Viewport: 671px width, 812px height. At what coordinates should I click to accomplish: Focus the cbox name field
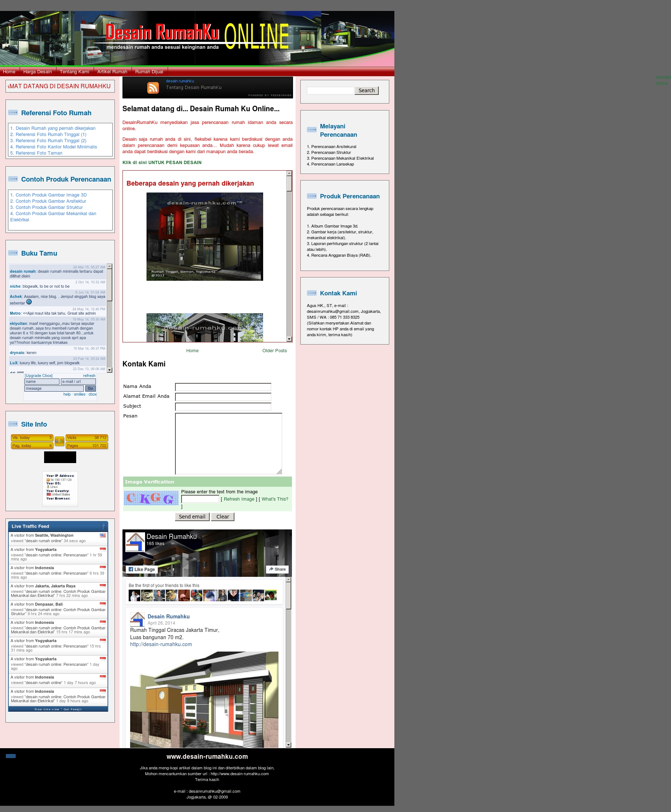pyautogui.click(x=42, y=382)
